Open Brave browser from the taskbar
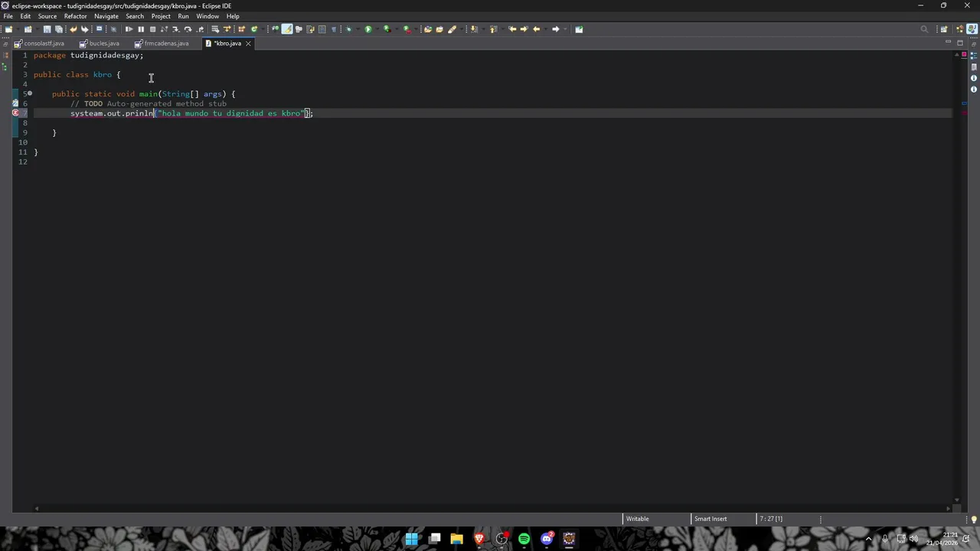980x551 pixels. click(x=479, y=539)
